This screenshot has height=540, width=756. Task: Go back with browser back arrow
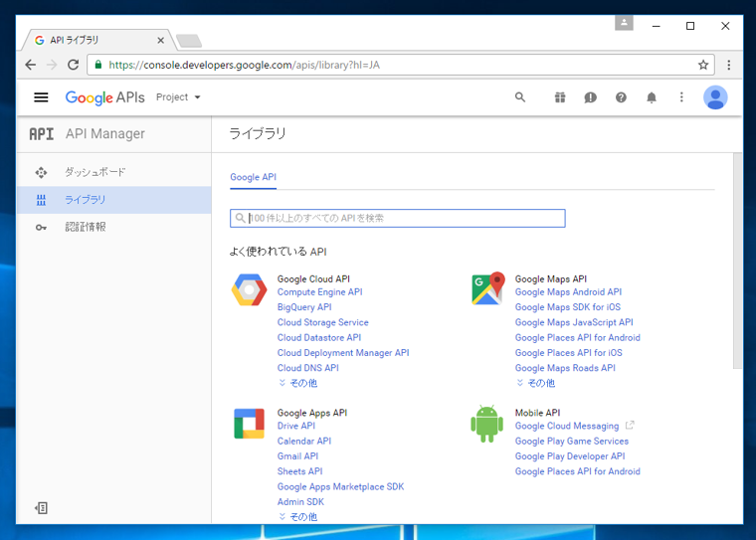(x=31, y=65)
